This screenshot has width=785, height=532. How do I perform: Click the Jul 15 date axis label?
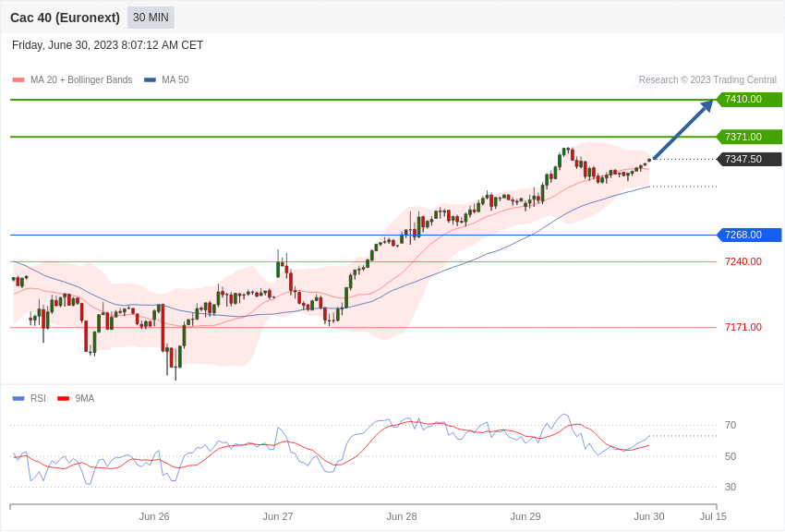pos(713,516)
